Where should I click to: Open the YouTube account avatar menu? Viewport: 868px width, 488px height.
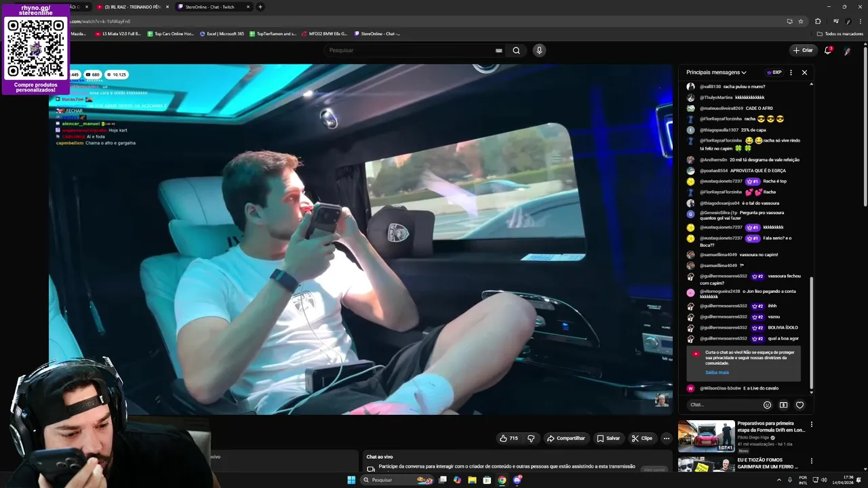click(x=847, y=51)
